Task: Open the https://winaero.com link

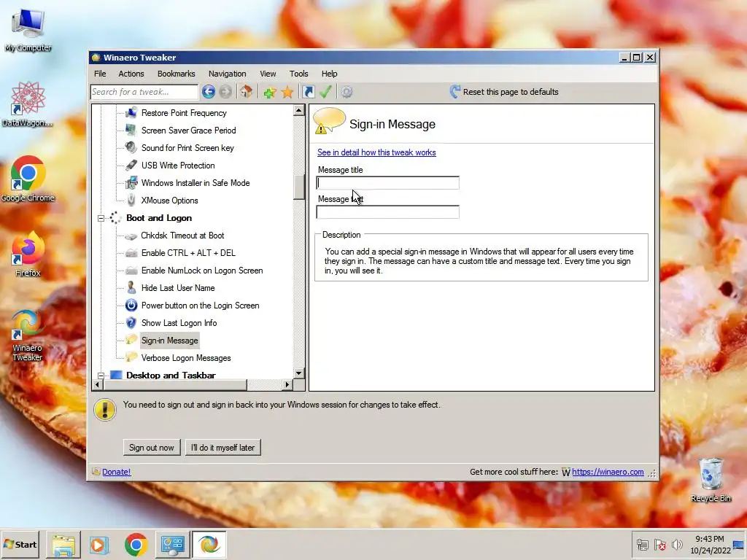Action: 608,472
